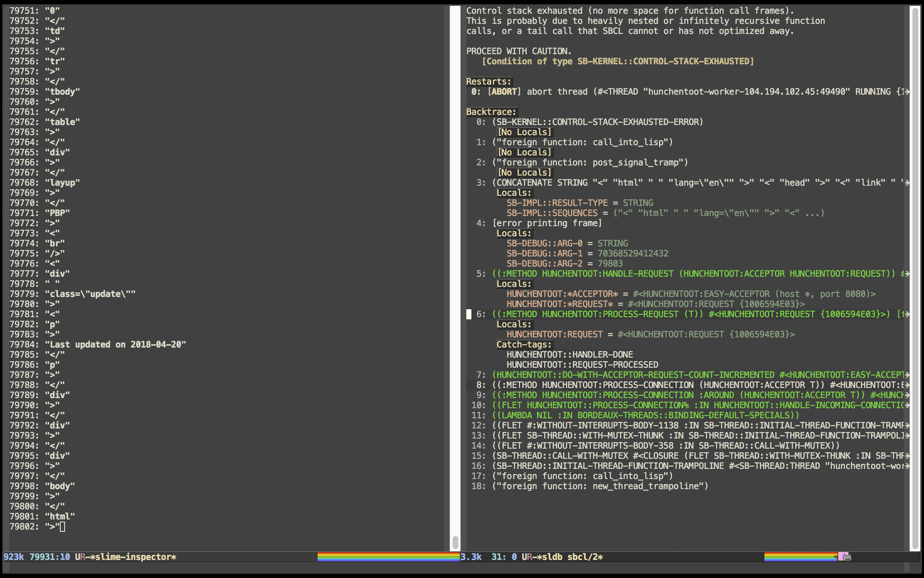Inspect HUNCHENTOOT:REQUEST local in frame 6
This screenshot has height=578, width=924.
[706, 335]
